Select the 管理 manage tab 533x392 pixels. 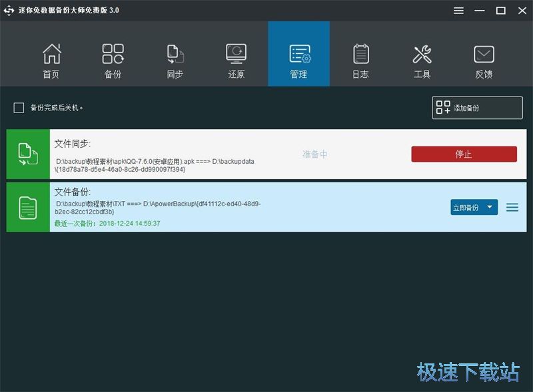click(x=298, y=54)
